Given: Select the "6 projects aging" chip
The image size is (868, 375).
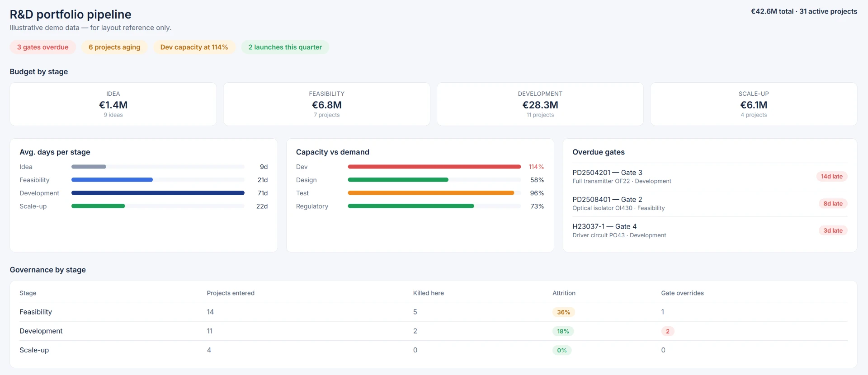Looking at the screenshot, I should pyautogui.click(x=114, y=47).
